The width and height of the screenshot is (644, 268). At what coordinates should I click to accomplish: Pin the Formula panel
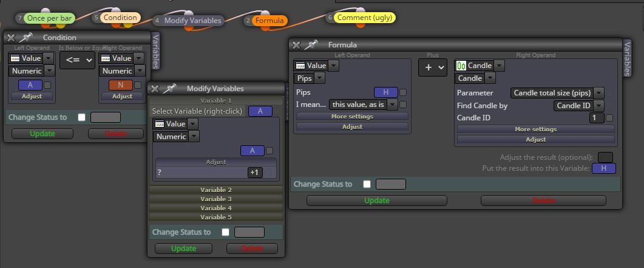point(311,45)
